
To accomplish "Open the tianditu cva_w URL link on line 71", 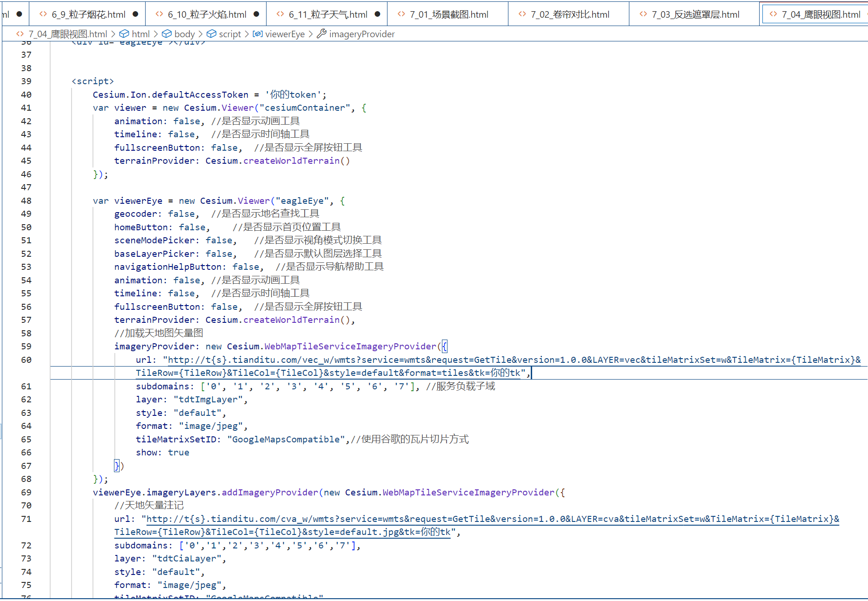I will click(x=477, y=525).
